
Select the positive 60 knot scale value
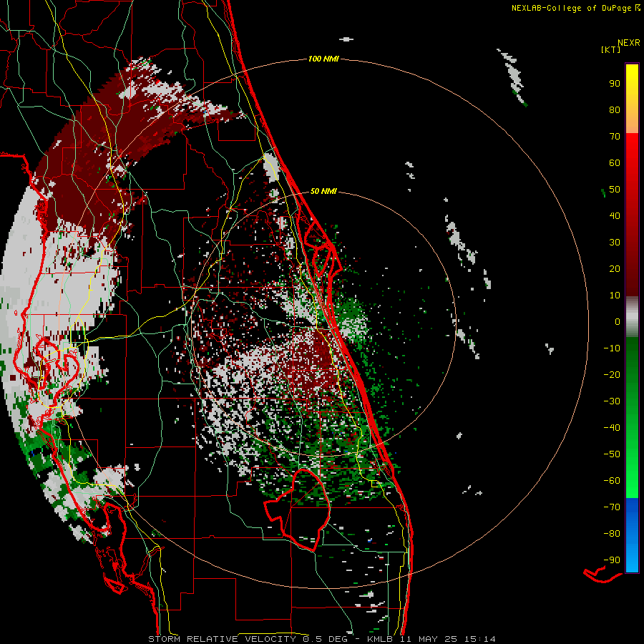tap(615, 162)
